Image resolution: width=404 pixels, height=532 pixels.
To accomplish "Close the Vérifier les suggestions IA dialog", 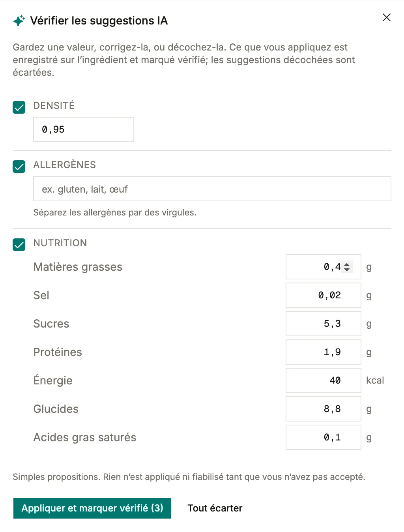I will pyautogui.click(x=387, y=17).
